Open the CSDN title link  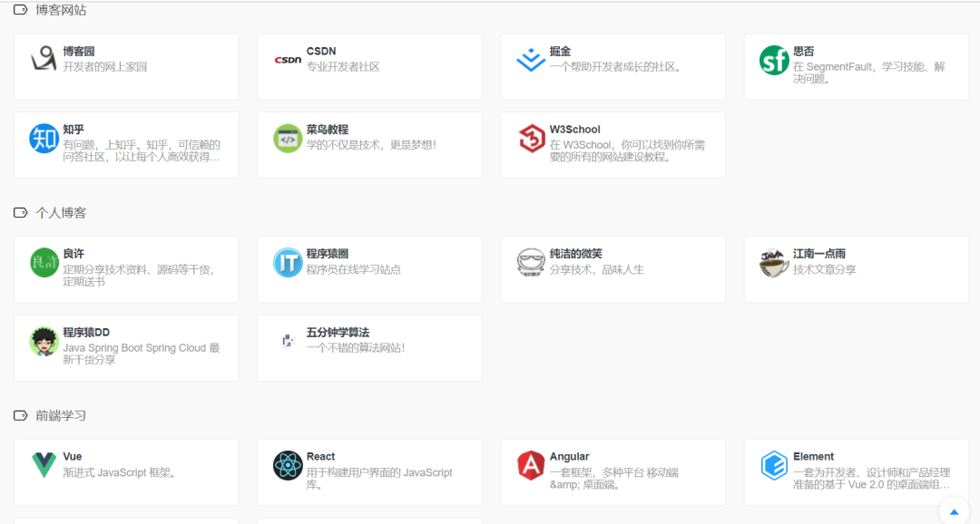(x=321, y=51)
